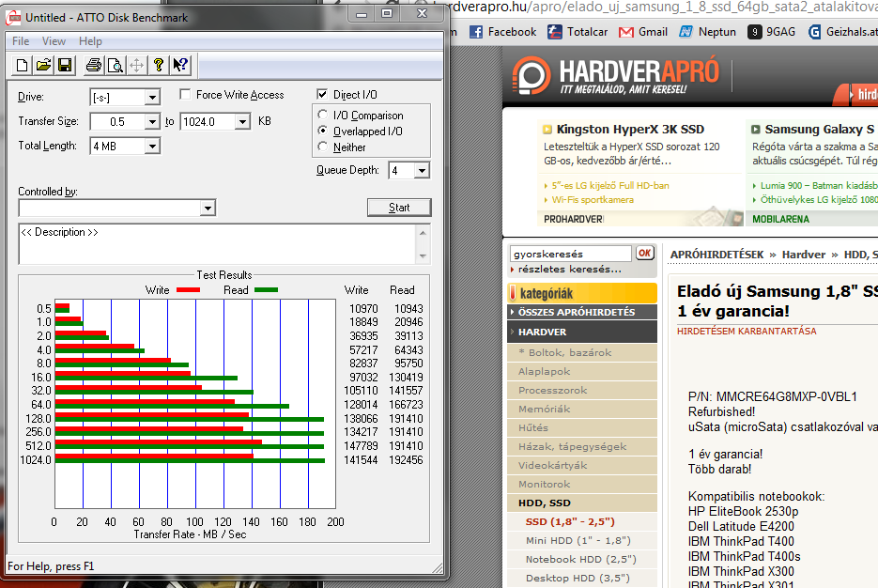Select the I/O Comparison radio button

tap(322, 115)
